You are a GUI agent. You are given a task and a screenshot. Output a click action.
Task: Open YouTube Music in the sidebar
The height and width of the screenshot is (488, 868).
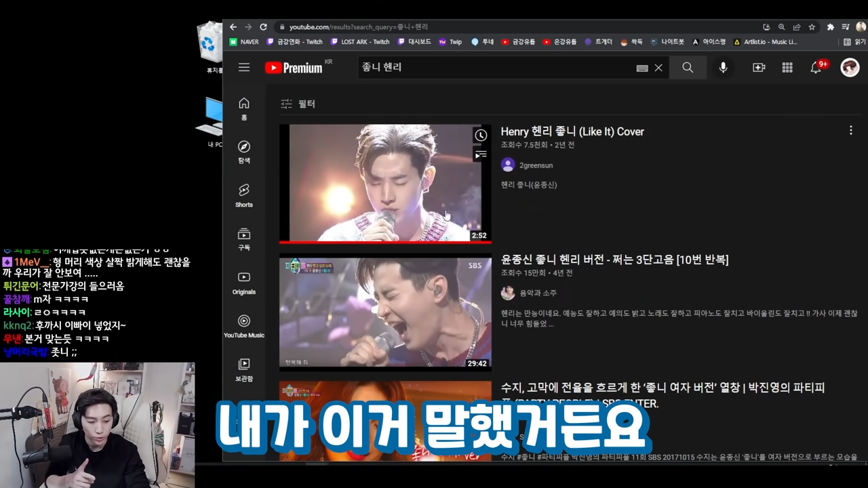244,325
